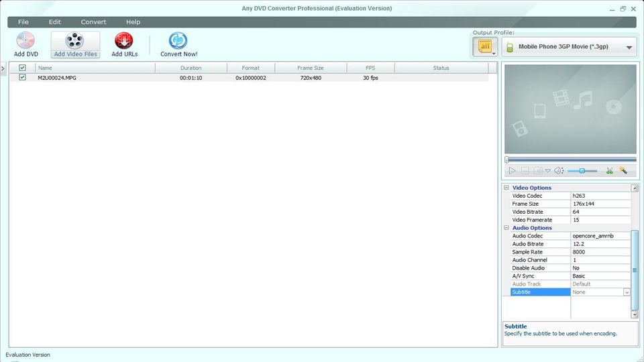Click the Add DVD disc icon
Image resolution: width=644 pixels, height=362 pixels.
click(x=25, y=40)
